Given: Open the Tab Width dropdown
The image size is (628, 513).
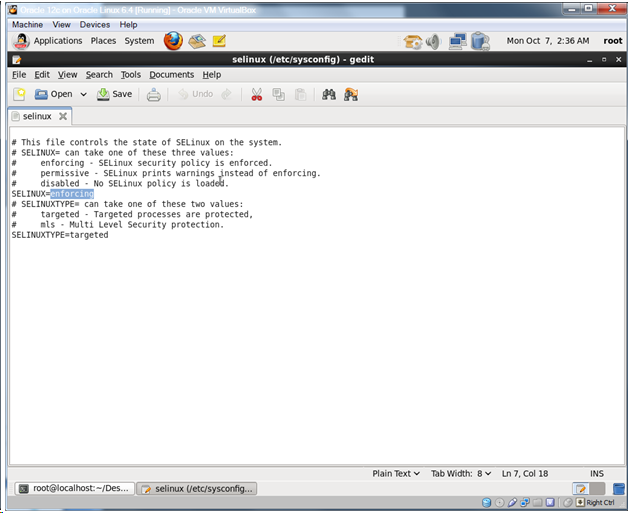Looking at the screenshot, I should (461, 473).
